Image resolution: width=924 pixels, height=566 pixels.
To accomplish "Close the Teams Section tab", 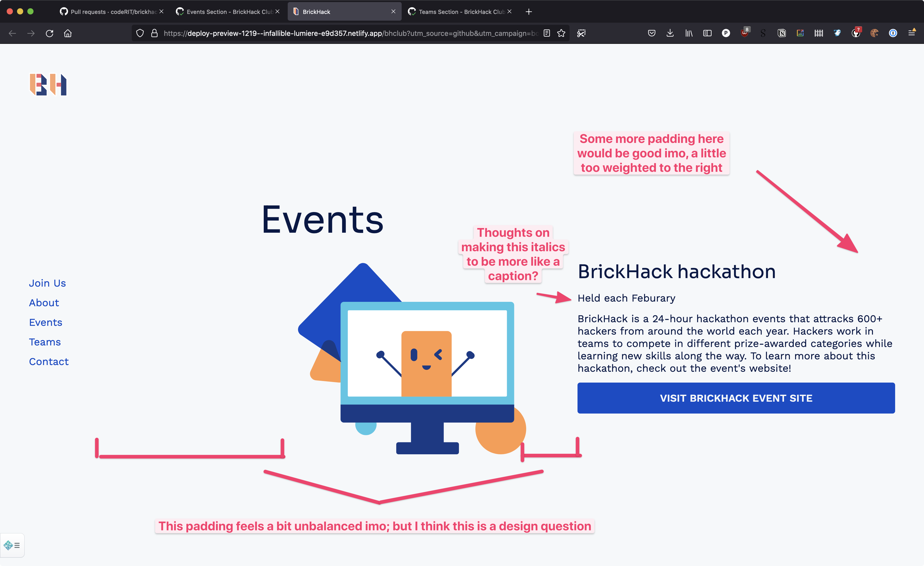I will pos(509,12).
